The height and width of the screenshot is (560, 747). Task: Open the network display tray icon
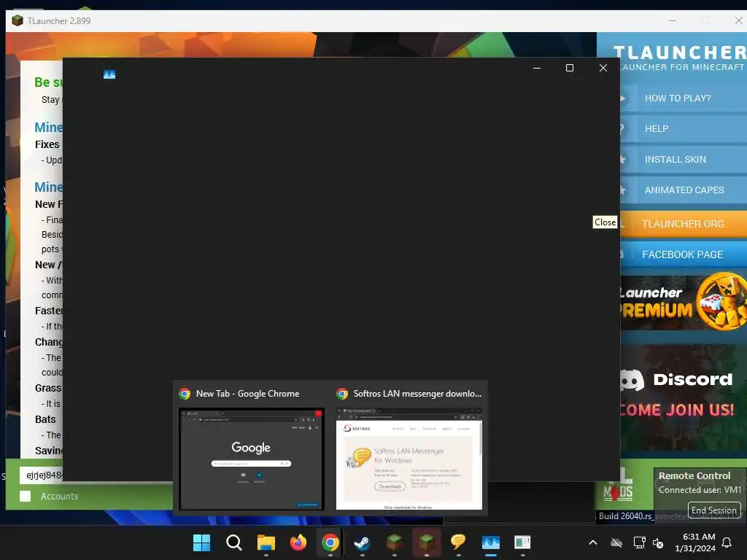639,542
